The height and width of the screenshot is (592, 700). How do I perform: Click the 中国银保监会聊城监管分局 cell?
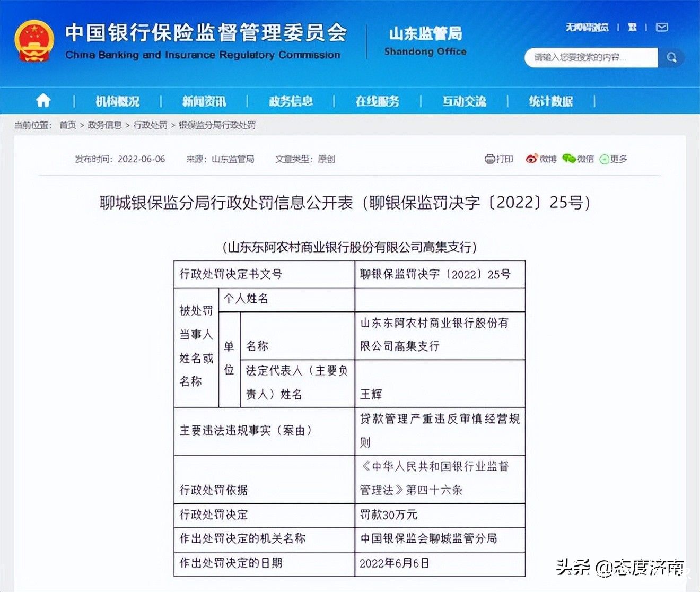(440, 539)
